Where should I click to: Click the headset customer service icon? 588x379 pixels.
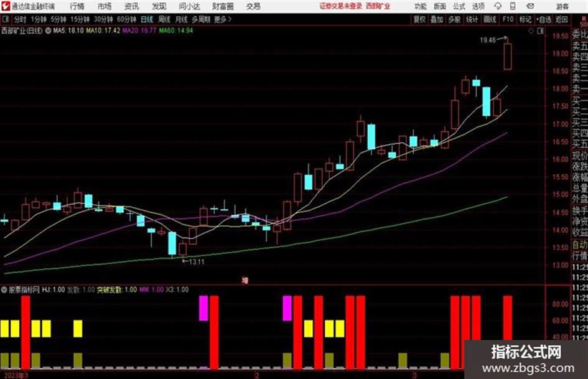coord(498,6)
